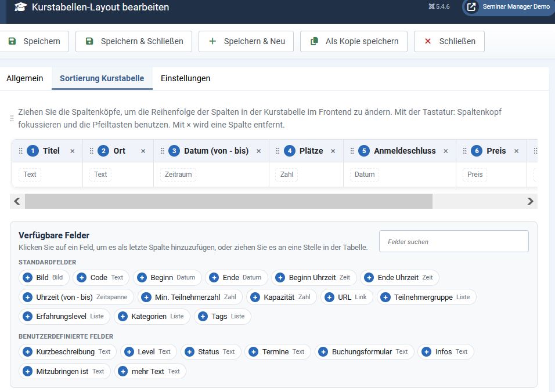Add the Kapazität field via its plus icon
The image size is (555, 392).
pyautogui.click(x=255, y=297)
